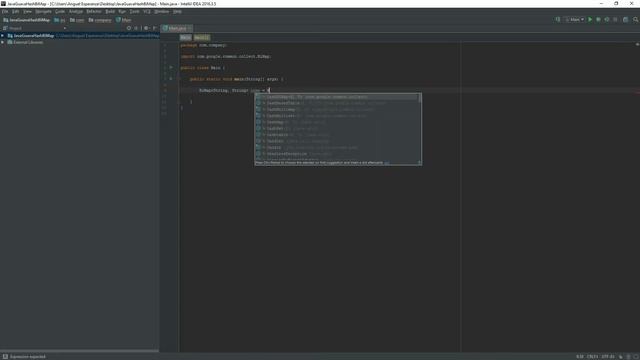
Task: Open the Analyze menu
Action: (x=76, y=11)
